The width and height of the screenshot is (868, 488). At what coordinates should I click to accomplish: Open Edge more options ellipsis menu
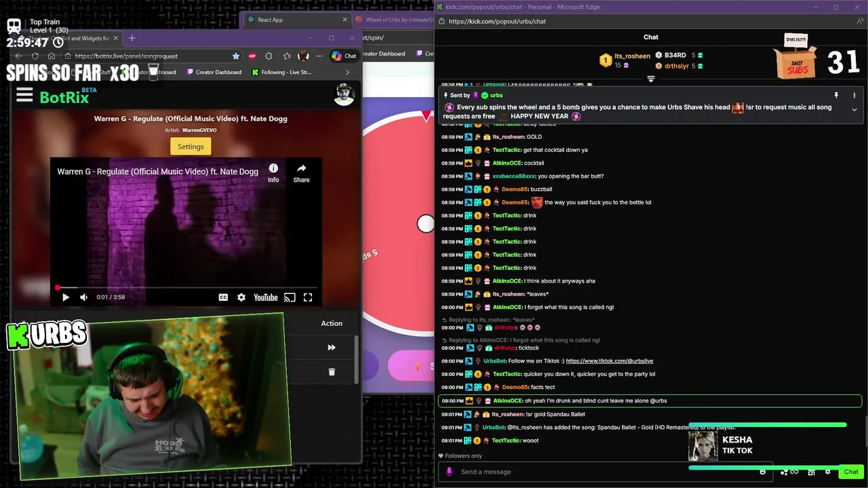point(319,56)
